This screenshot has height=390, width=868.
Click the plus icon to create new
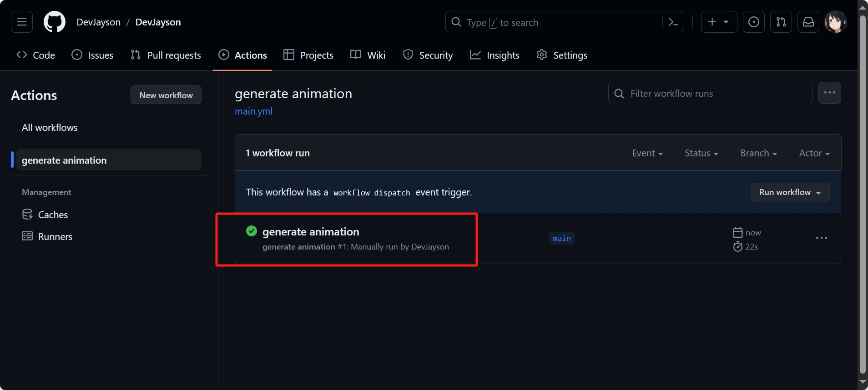coord(719,22)
